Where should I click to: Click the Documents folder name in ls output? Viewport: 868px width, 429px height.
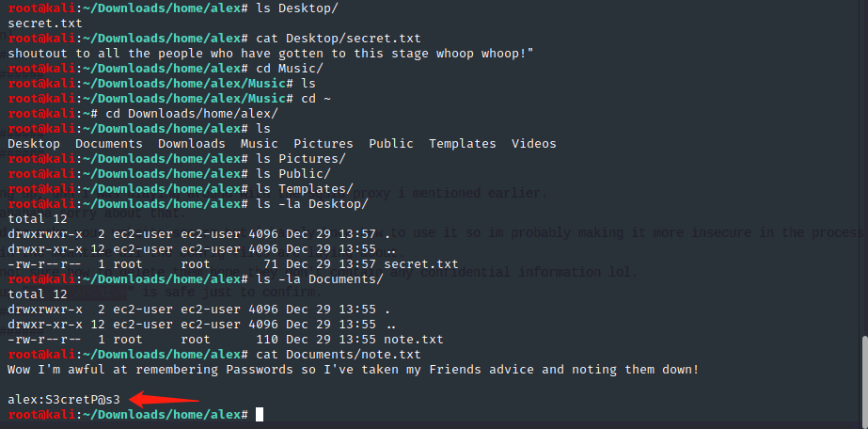pos(109,144)
